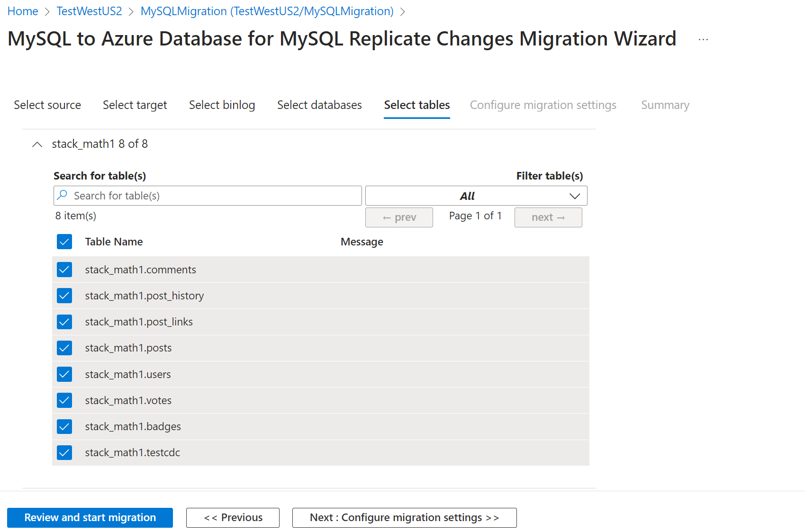Click the Previous button
The image size is (805, 532).
(x=233, y=517)
